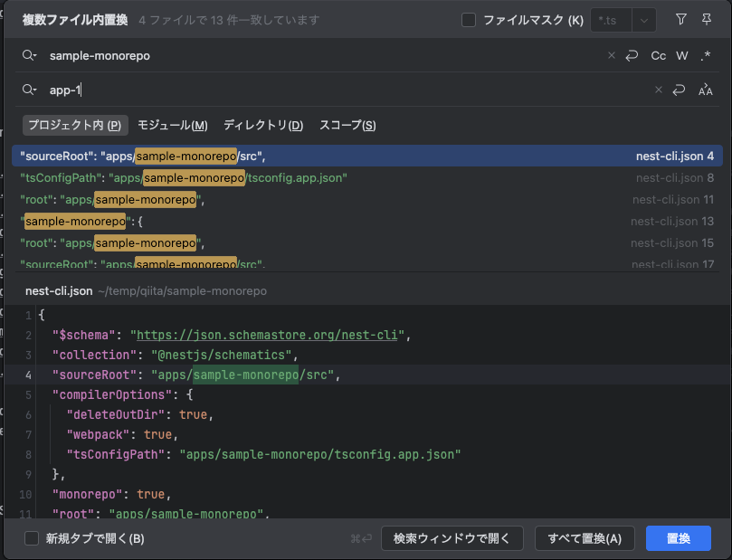The height and width of the screenshot is (560, 732).
Task: Click the nest-cli.json preview file name
Action: point(59,290)
